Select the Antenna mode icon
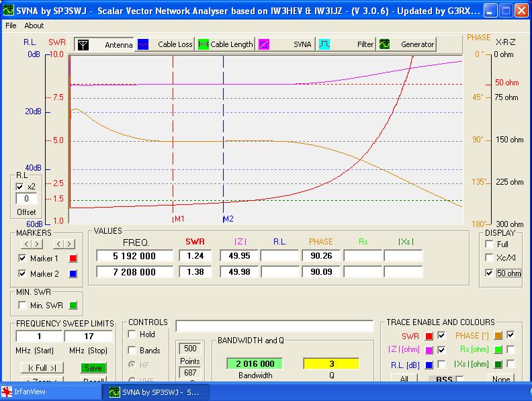Image resolution: width=532 pixels, height=401 pixels. pos(83,44)
